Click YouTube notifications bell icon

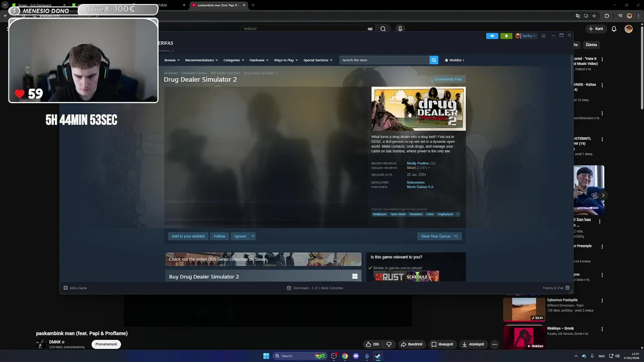click(x=614, y=29)
